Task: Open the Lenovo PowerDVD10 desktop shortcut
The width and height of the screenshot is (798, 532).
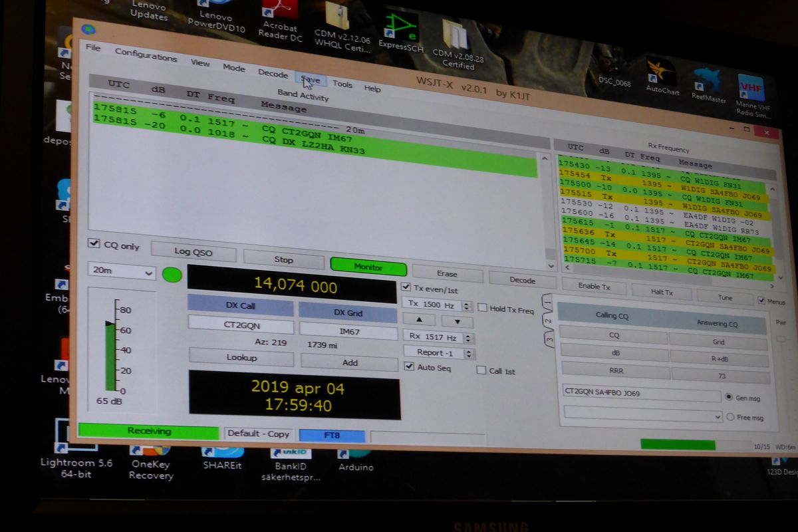Action: pyautogui.click(x=217, y=17)
